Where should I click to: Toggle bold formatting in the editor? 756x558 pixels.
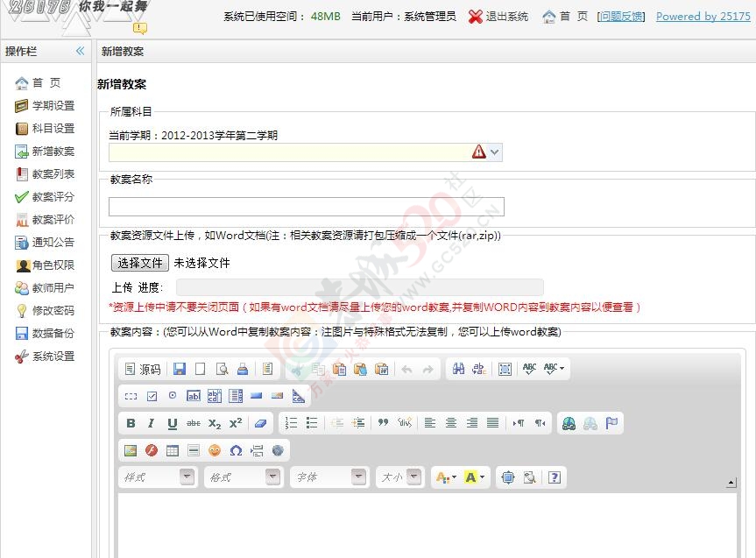click(131, 423)
